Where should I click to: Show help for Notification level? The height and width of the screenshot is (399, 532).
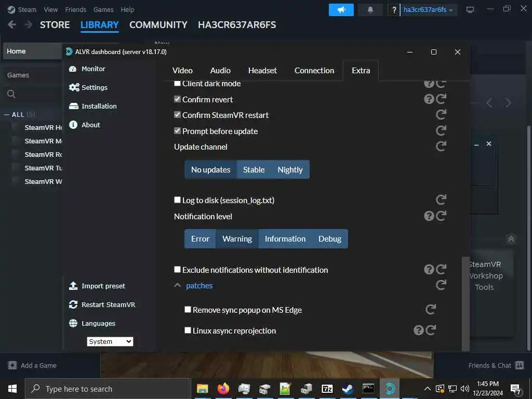pos(429,216)
